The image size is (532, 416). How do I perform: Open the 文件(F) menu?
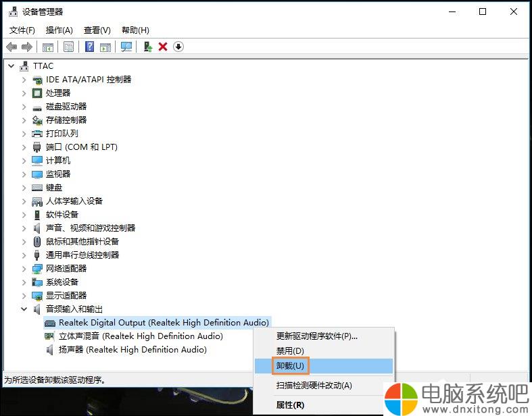(x=22, y=30)
